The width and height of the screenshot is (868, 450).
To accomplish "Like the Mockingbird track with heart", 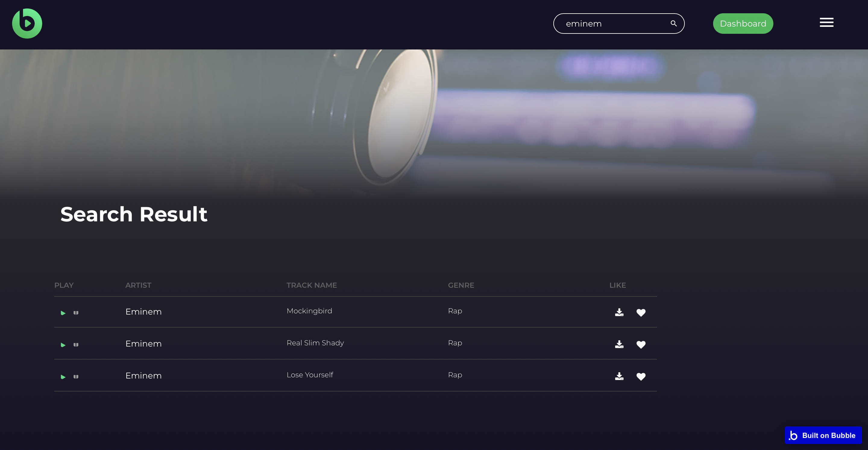I will tap(641, 313).
